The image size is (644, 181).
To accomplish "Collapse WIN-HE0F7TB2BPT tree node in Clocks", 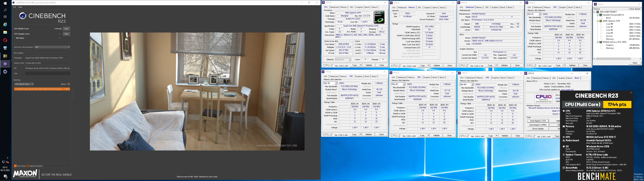I will coord(595,12).
